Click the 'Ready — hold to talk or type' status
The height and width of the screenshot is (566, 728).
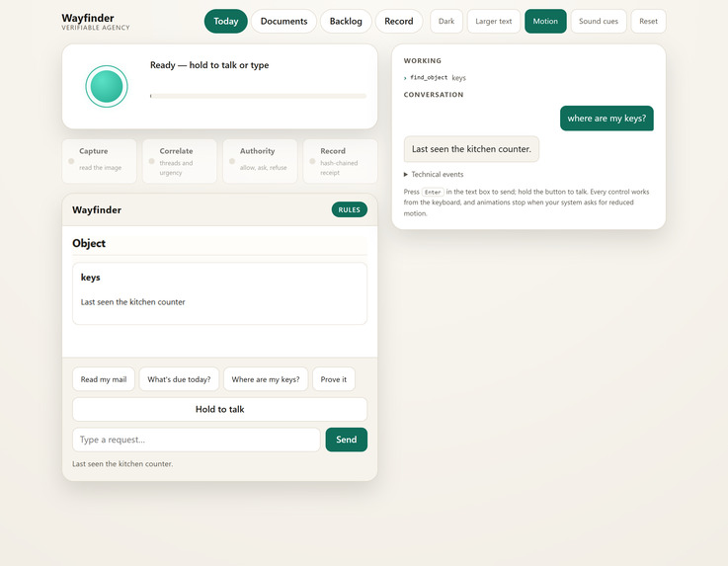point(209,65)
